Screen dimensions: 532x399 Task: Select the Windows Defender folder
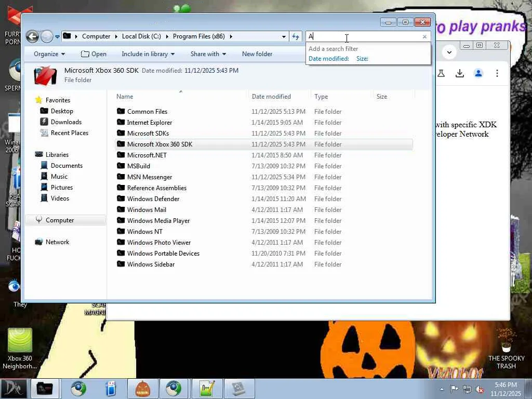tap(153, 199)
